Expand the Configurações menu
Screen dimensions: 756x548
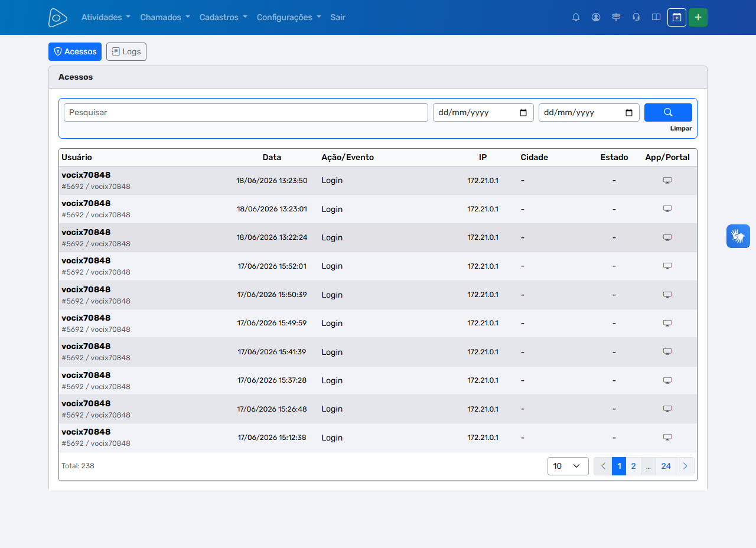289,18
